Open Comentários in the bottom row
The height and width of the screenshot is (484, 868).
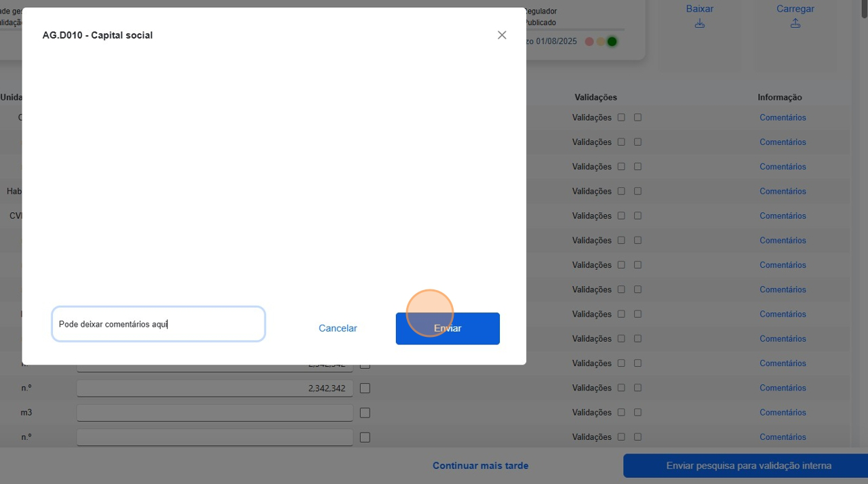pos(783,437)
